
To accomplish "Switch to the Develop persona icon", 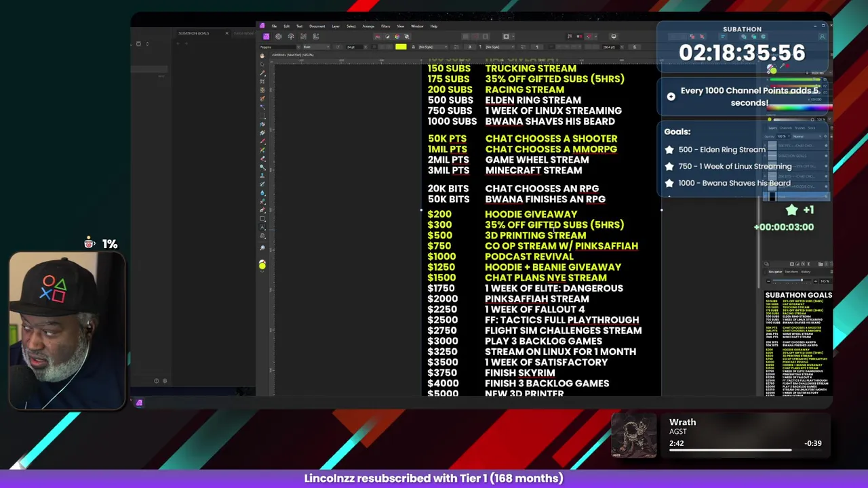I will 291,36.
